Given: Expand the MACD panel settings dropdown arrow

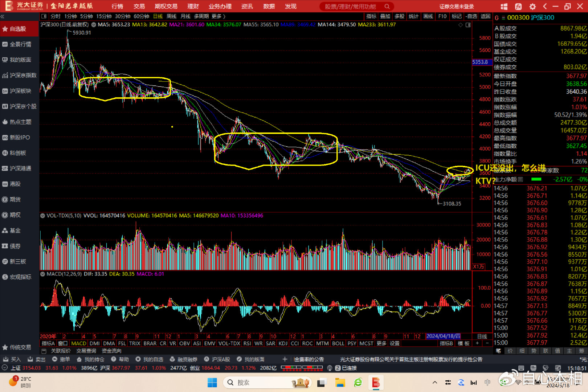Looking at the screenshot, I should point(43,274).
